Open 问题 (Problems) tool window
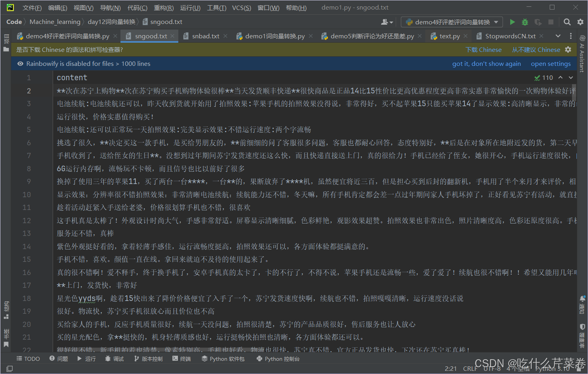Viewport: 588px width, 374px height. [59, 359]
